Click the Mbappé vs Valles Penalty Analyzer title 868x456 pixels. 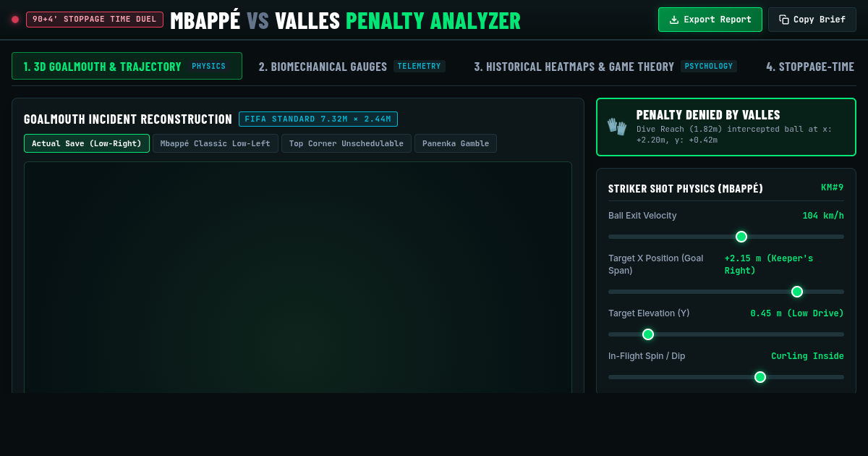pos(345,20)
